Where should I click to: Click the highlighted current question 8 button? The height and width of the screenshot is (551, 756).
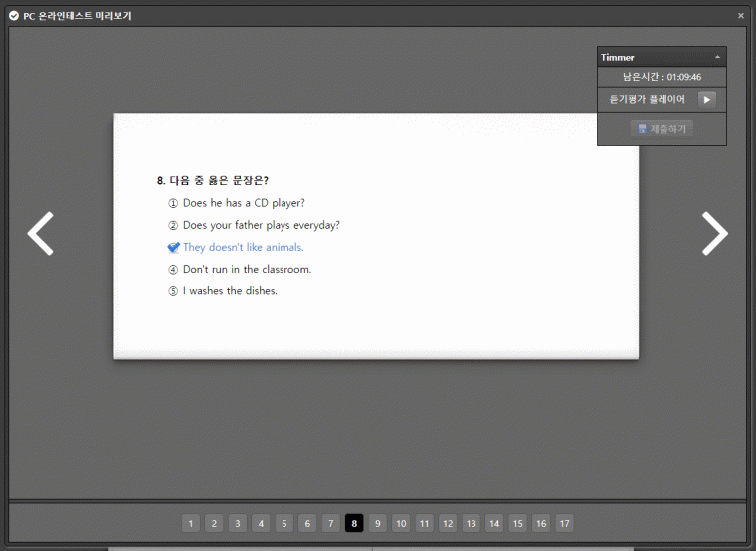[x=354, y=523]
